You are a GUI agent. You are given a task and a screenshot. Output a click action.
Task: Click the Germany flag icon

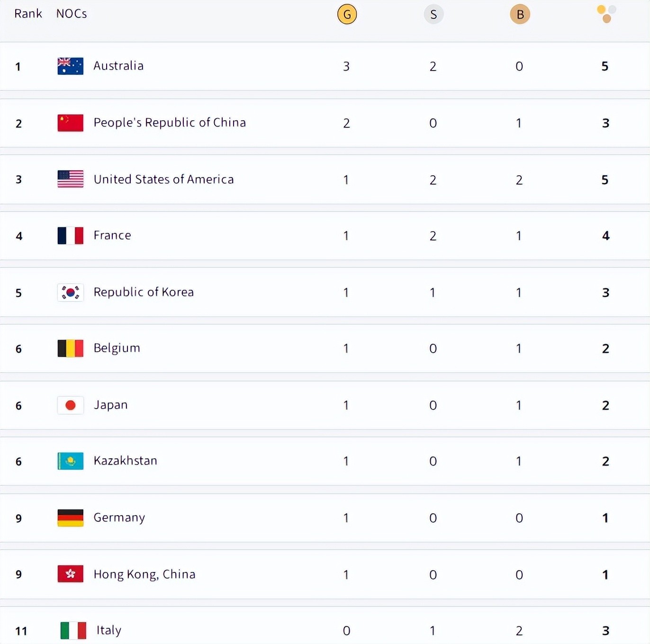tap(70, 518)
